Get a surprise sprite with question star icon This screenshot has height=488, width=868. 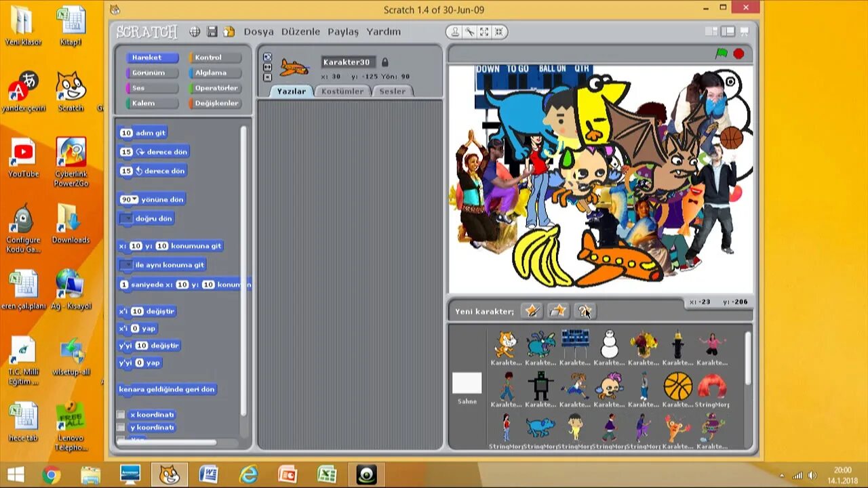(x=584, y=311)
